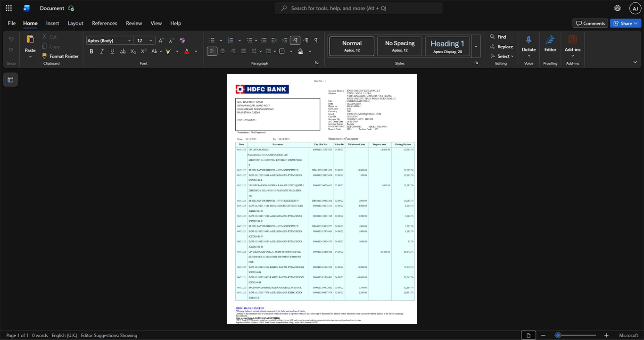Open the Editor proofing tool

[550, 43]
